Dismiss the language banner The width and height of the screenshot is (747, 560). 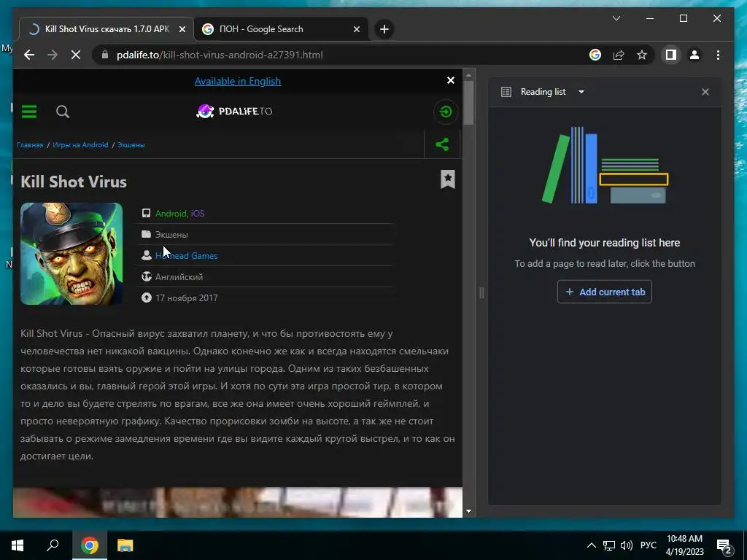point(451,80)
